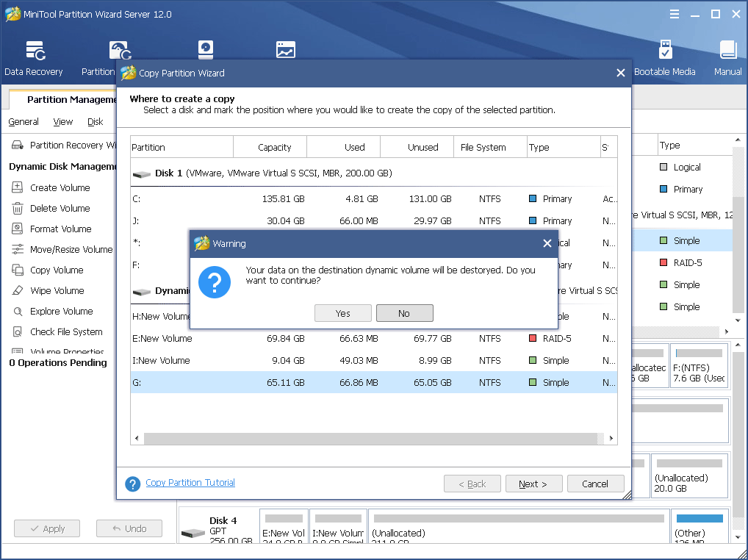Close the Warning dialog with the X
This screenshot has width=748, height=560.
point(547,243)
